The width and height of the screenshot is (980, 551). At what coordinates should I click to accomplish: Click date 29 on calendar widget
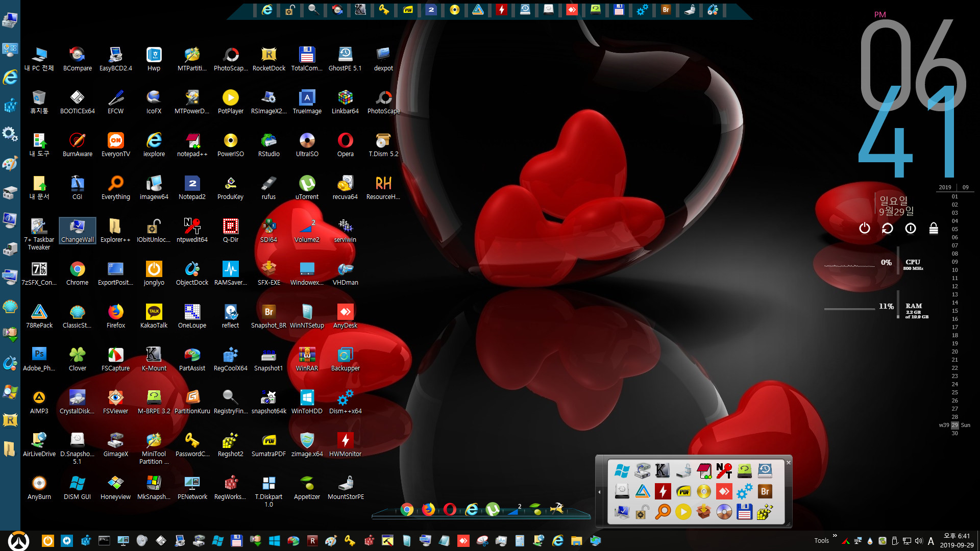[x=954, y=425]
